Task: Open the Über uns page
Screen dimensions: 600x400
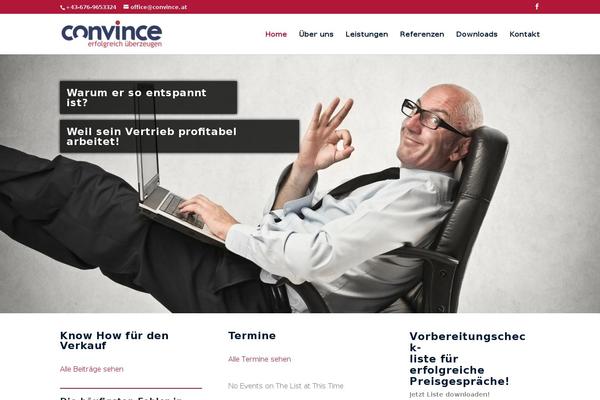Action: (316, 34)
